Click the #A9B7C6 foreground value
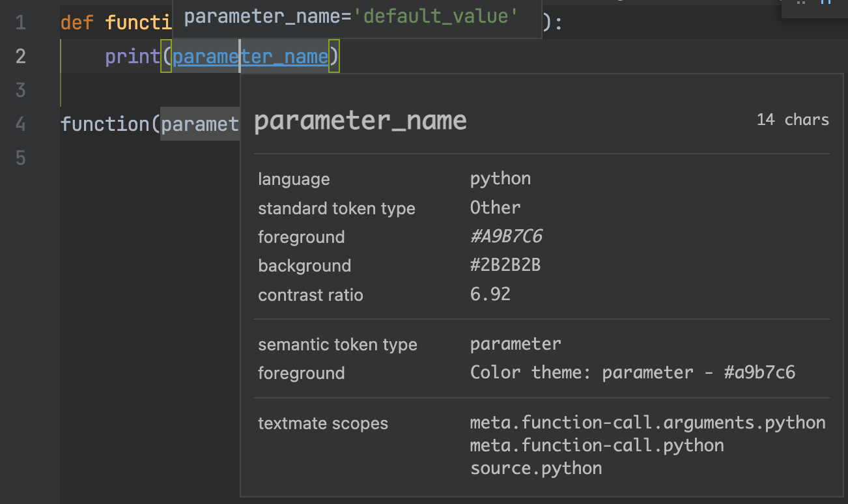 click(x=506, y=236)
